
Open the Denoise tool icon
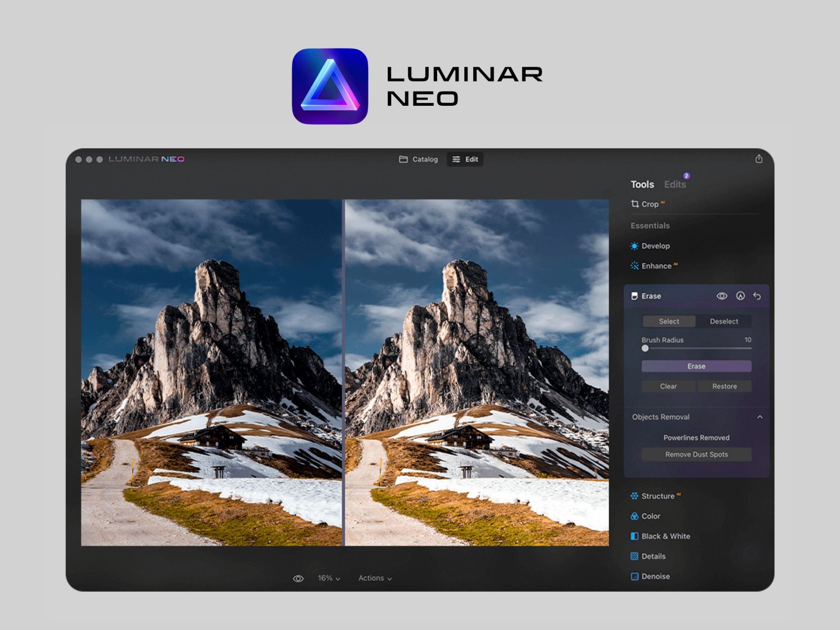click(x=634, y=577)
